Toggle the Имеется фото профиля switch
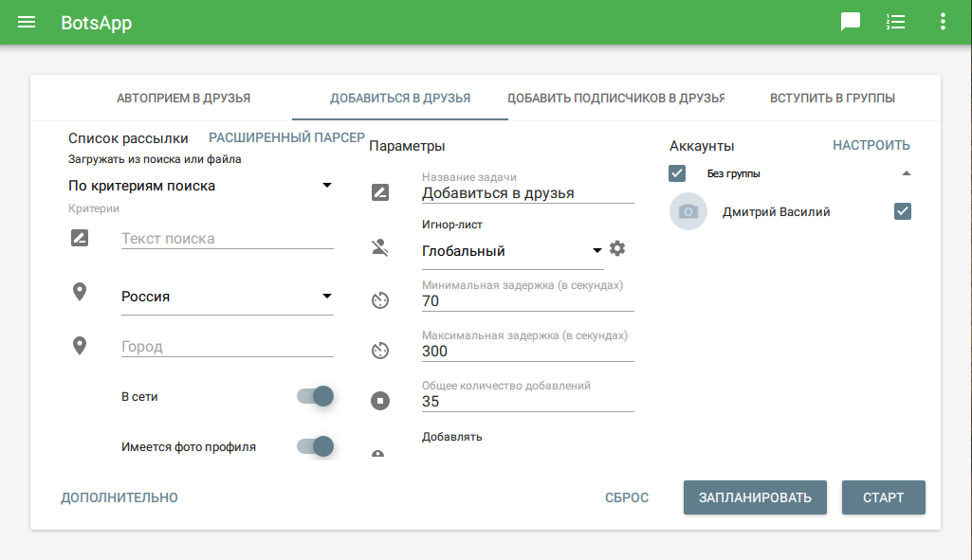 [316, 446]
